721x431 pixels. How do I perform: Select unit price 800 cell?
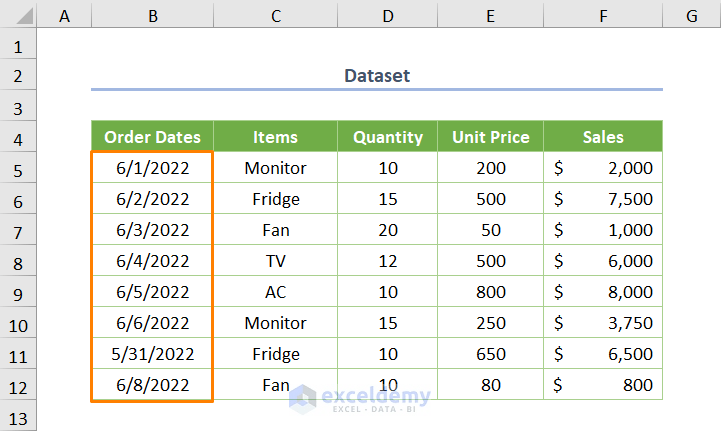491,291
